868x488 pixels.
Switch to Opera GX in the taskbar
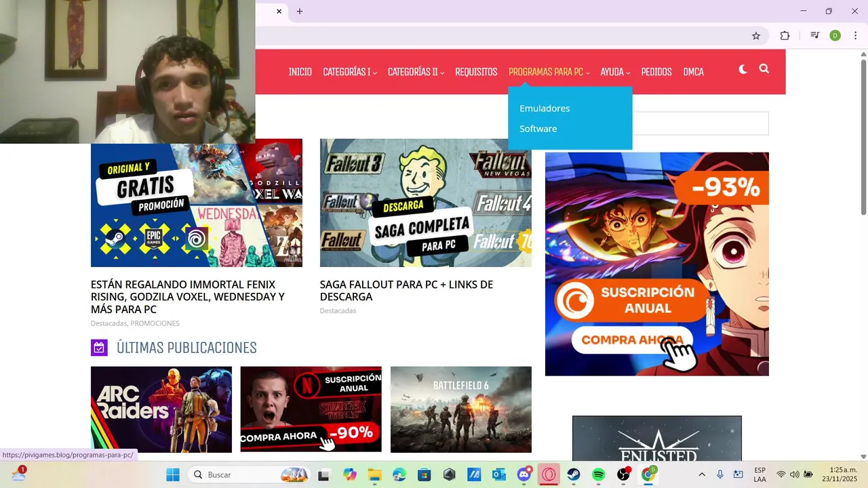549,474
